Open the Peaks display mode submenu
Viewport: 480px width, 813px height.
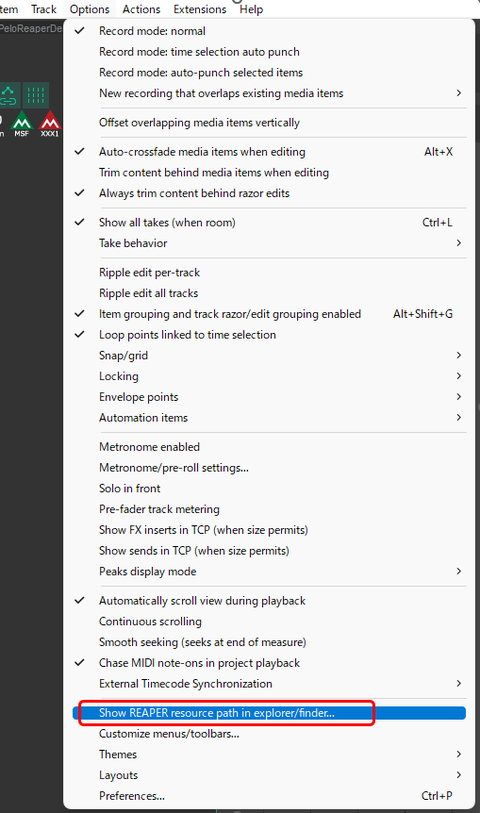(x=269, y=571)
